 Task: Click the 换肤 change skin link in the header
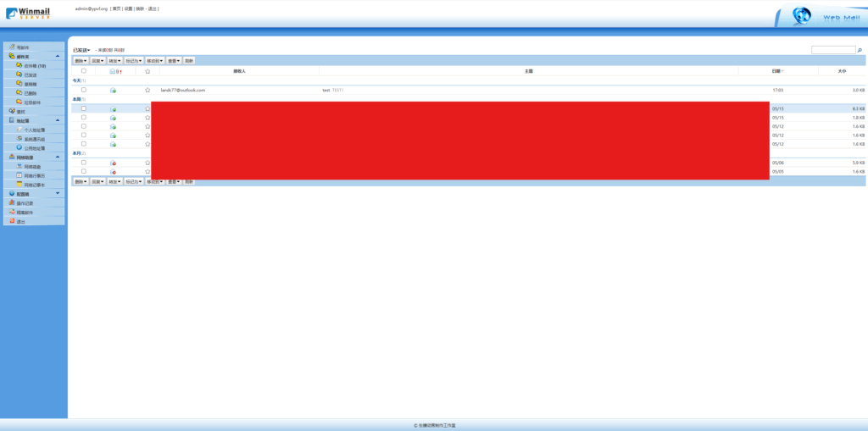tap(140, 8)
